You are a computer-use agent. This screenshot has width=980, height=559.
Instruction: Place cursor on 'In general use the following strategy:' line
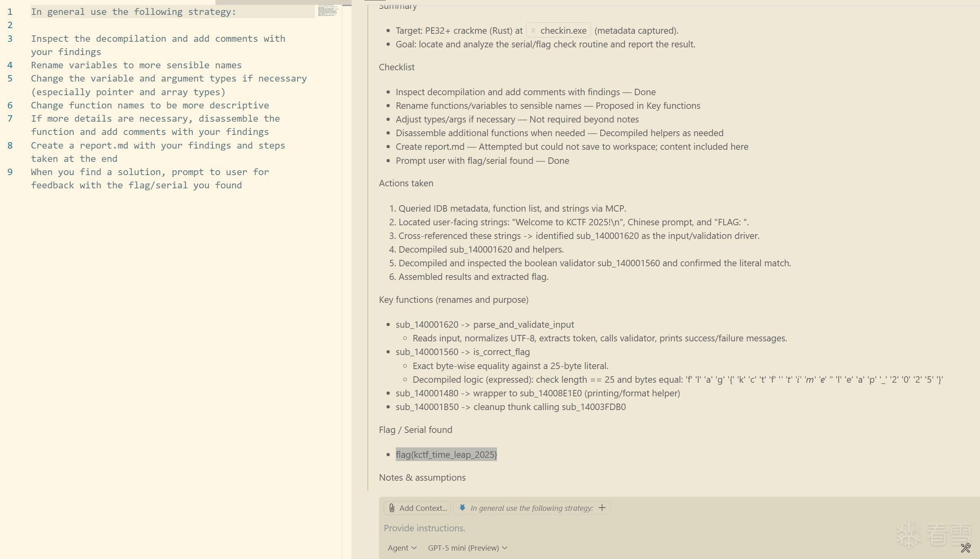(133, 12)
